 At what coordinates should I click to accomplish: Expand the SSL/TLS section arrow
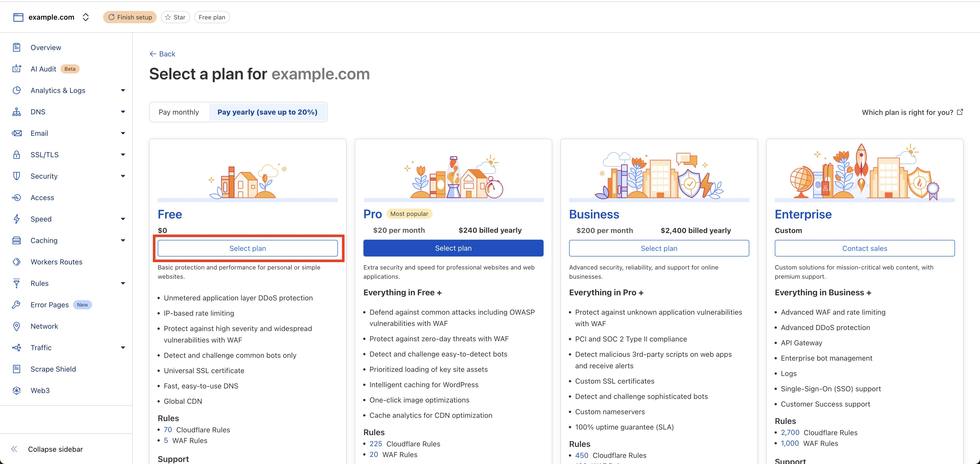(123, 155)
